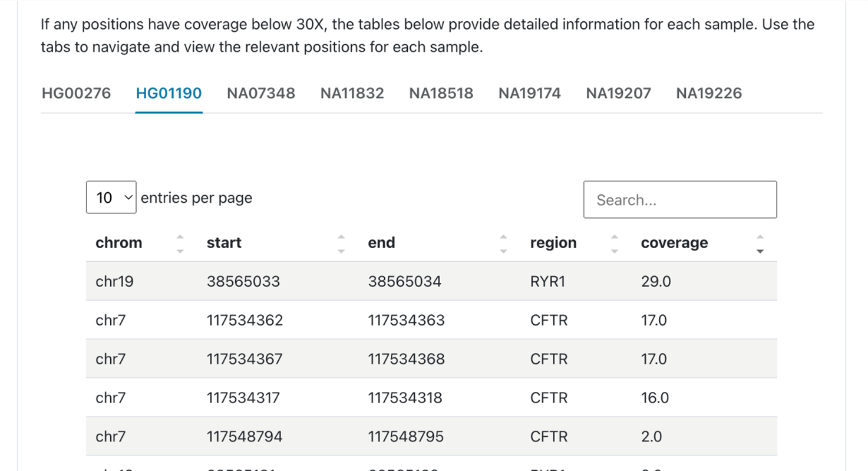This screenshot has width=868, height=471.
Task: Switch to the HG00276 sample tab
Action: pos(76,93)
